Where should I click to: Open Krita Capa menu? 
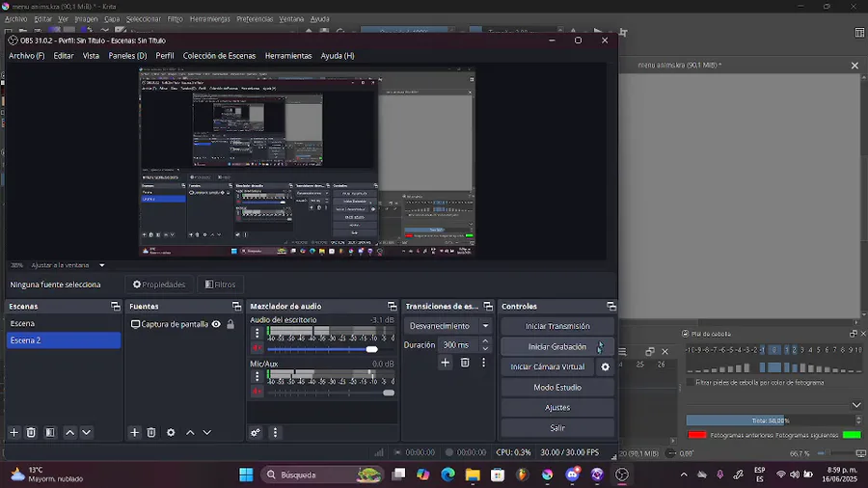(112, 19)
